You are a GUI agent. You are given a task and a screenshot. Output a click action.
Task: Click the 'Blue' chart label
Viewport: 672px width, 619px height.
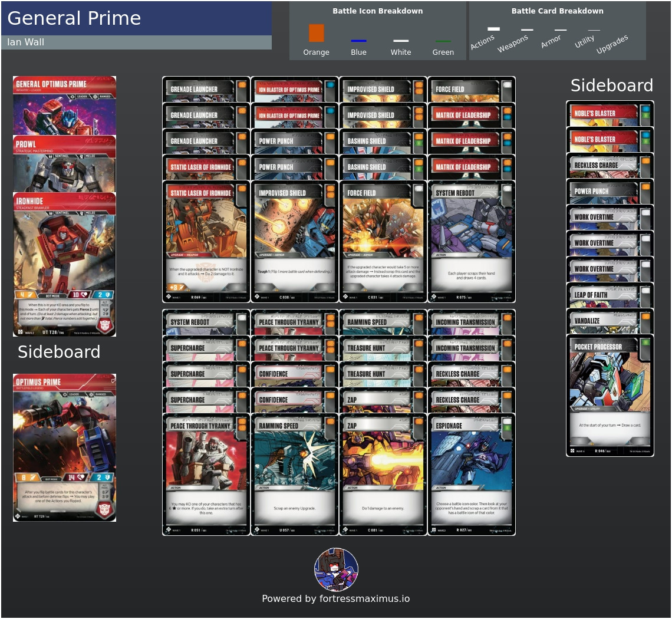point(359,52)
